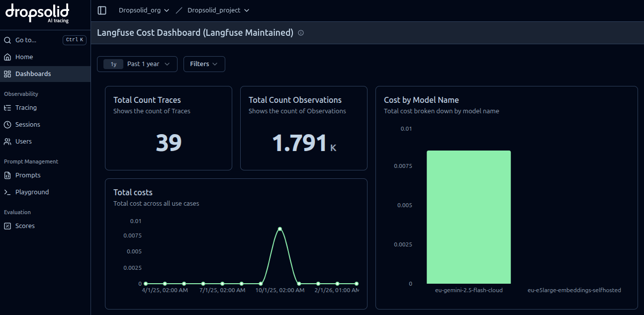Click the Total costs chart title
Screen dimensions: 644x315
133,192
